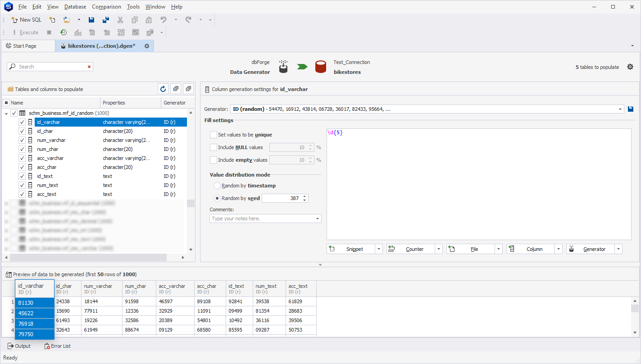Screen dimensions: 641x364
Task: Open the Edit menu
Action: click(x=37, y=7)
